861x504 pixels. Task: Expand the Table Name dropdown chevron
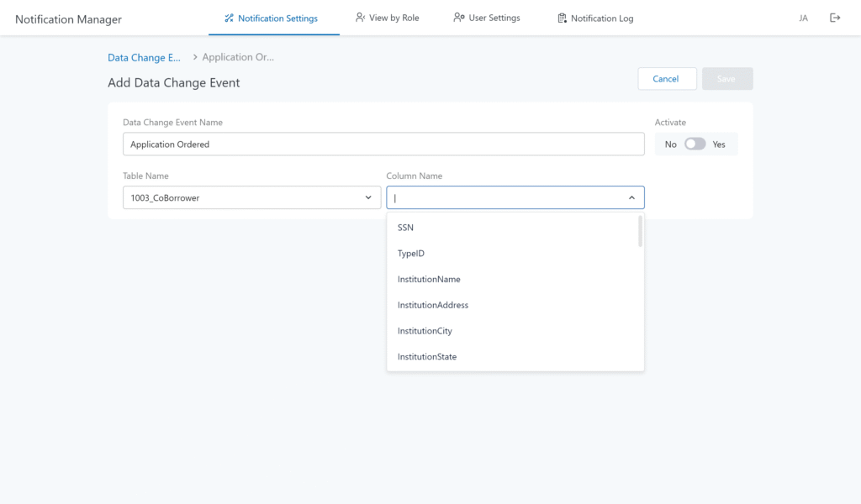click(x=367, y=197)
